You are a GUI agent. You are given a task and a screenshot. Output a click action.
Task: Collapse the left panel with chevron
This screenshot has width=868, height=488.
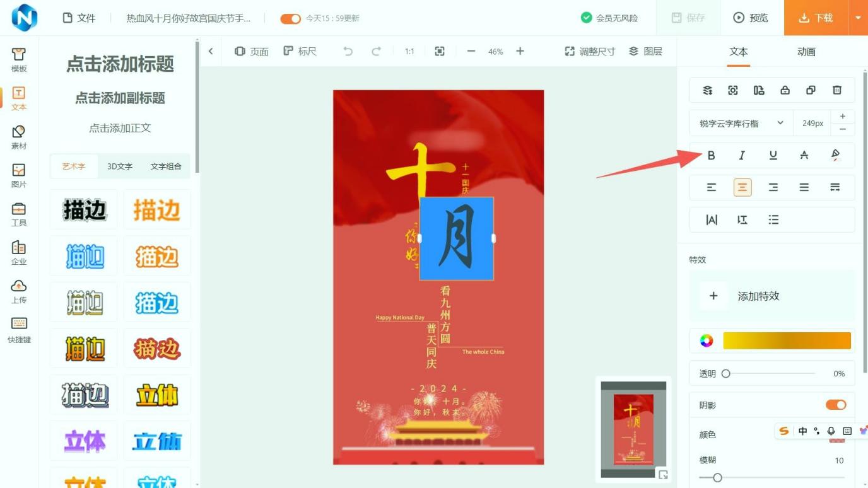tap(211, 52)
